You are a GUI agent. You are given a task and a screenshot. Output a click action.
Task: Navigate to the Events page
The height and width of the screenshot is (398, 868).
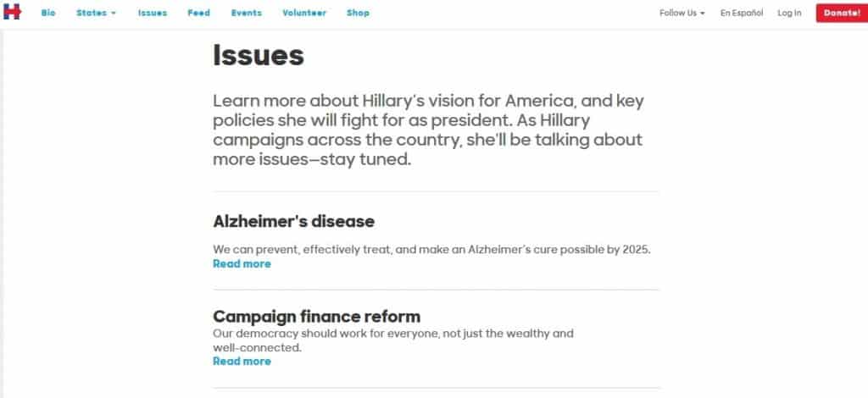246,13
